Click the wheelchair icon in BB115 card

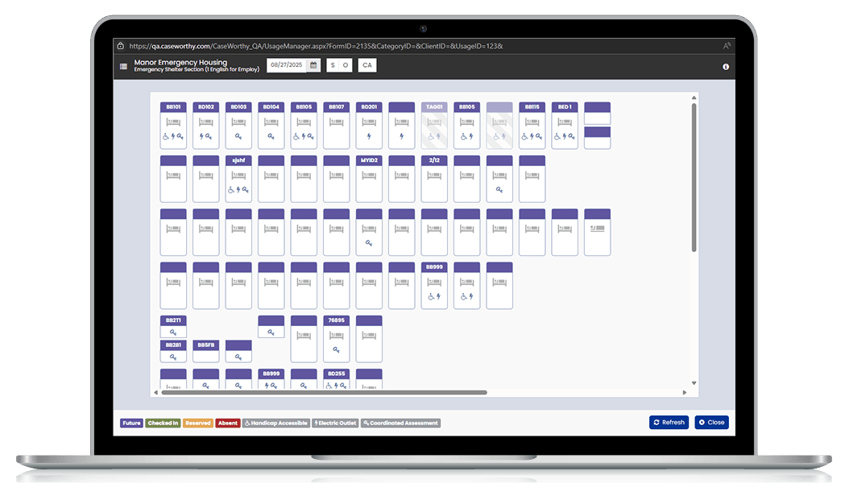[524, 136]
